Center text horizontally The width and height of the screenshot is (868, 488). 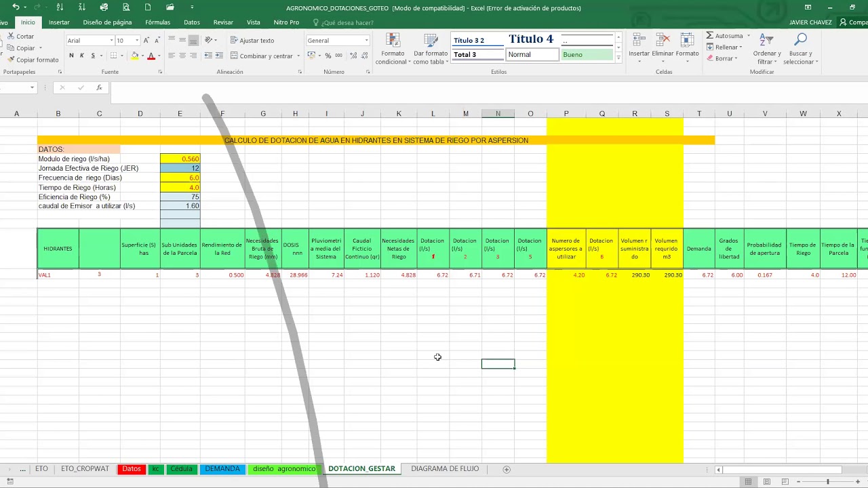[x=182, y=56]
